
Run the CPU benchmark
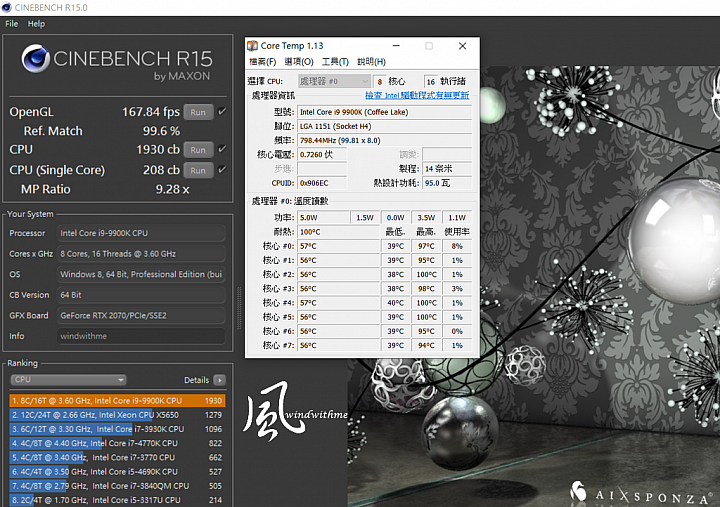[x=198, y=150]
